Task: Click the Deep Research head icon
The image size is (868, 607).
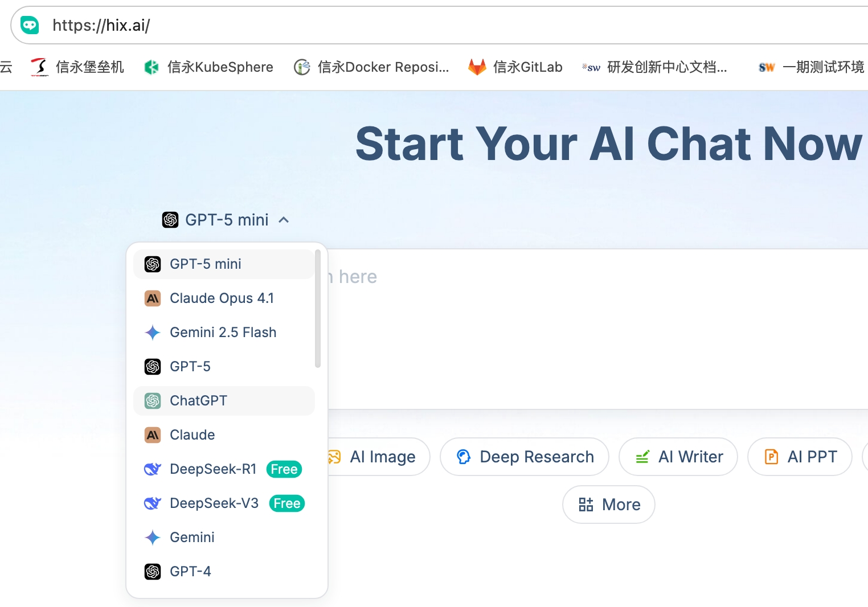Action: [x=464, y=457]
